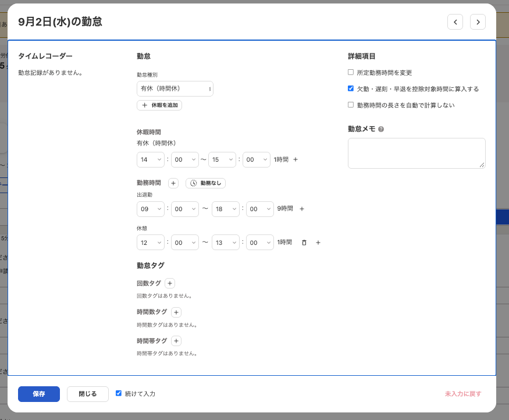Open clock-in minute dropdown
The width and height of the screenshot is (509, 420).
click(185, 209)
